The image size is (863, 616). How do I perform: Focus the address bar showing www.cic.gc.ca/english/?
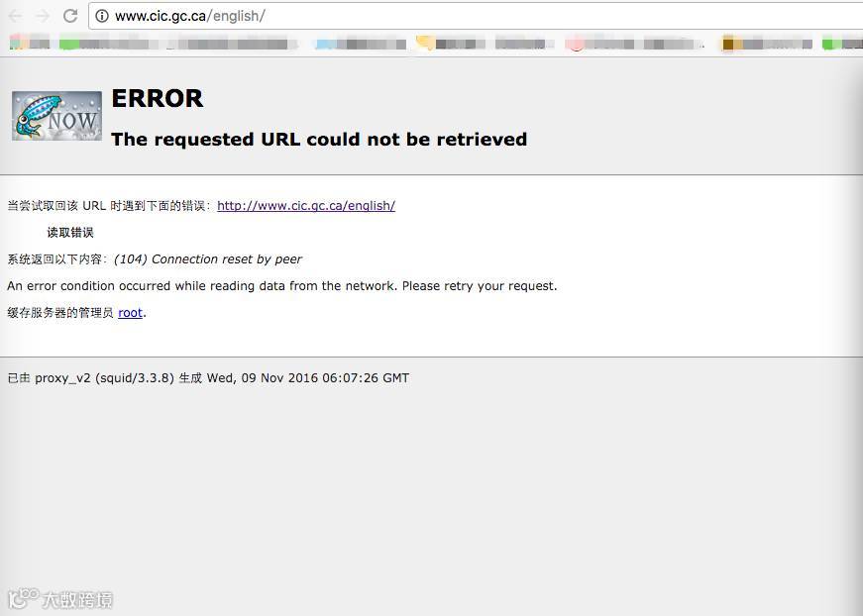(x=476, y=16)
